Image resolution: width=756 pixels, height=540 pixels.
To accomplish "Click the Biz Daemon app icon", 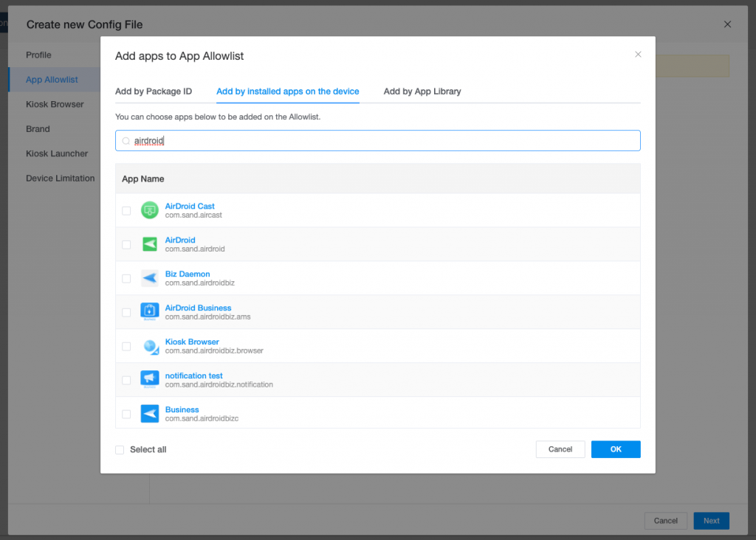I will click(149, 278).
